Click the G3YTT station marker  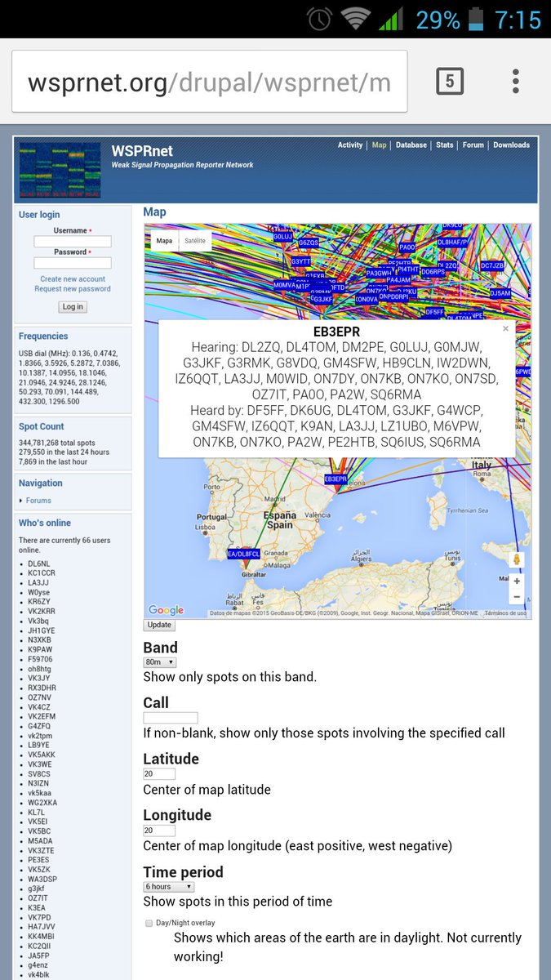(300, 261)
